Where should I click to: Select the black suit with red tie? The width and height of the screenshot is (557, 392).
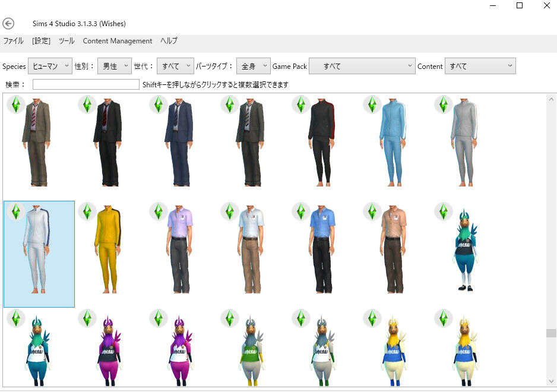point(107,142)
